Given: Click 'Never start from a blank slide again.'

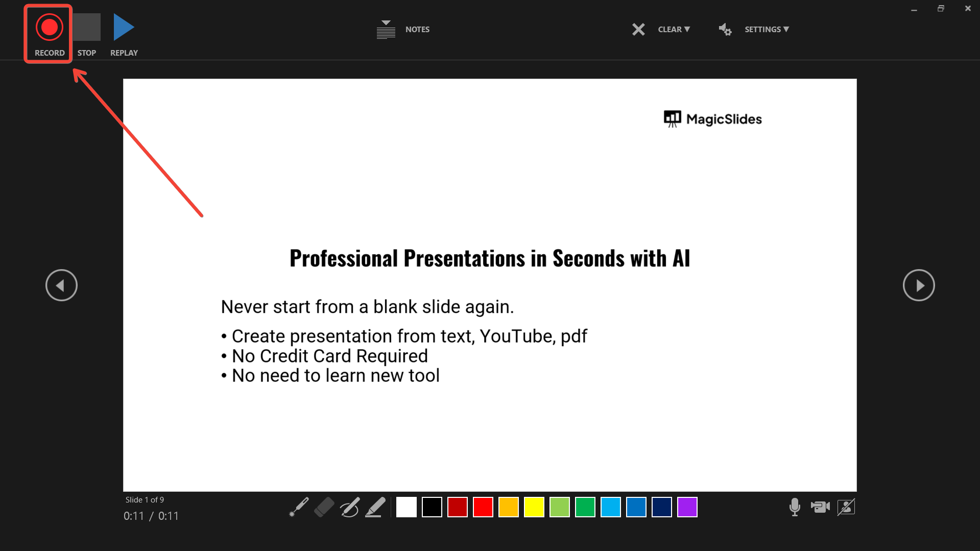Looking at the screenshot, I should coord(367,307).
